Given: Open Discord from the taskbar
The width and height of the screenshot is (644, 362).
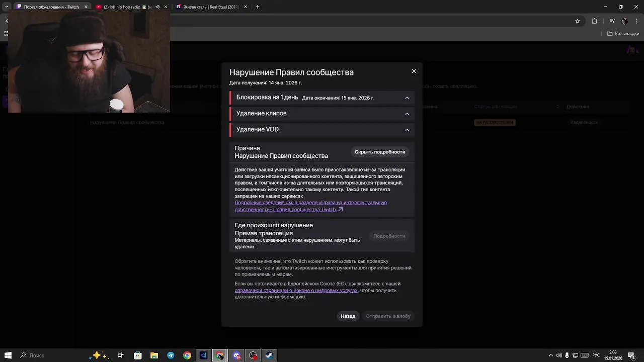Looking at the screenshot, I should click(236, 355).
